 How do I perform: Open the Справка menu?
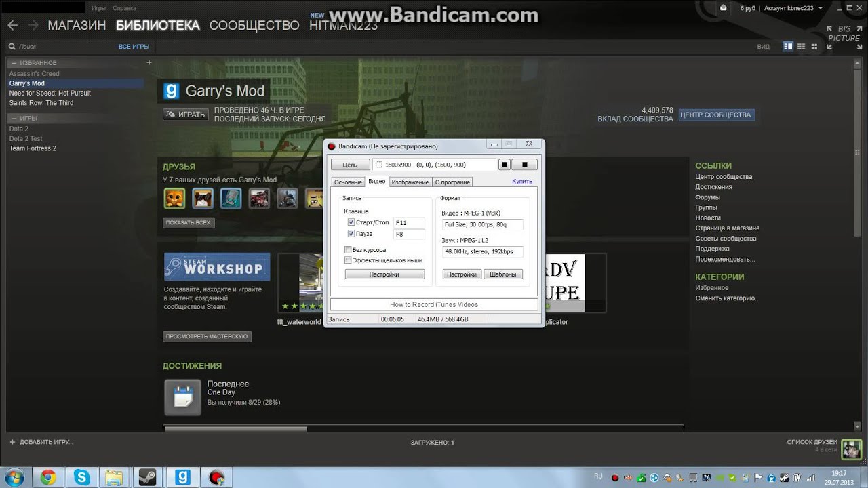(124, 8)
